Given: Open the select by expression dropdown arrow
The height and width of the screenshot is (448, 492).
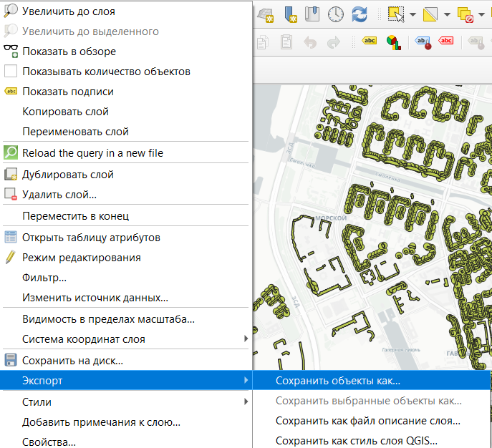Looking at the screenshot, I should click(x=448, y=14).
